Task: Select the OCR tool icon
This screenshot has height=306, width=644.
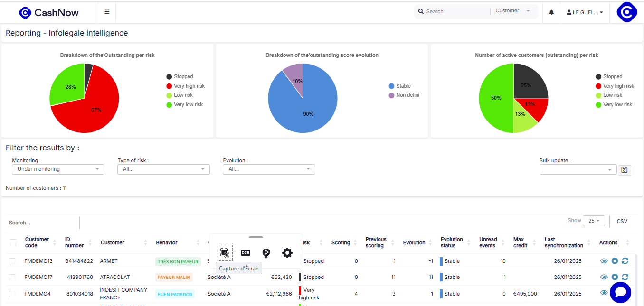Action: click(x=246, y=253)
